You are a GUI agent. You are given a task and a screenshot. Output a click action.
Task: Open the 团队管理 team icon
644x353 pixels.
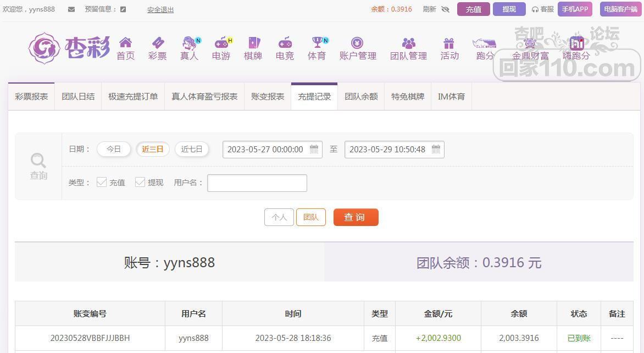click(408, 43)
